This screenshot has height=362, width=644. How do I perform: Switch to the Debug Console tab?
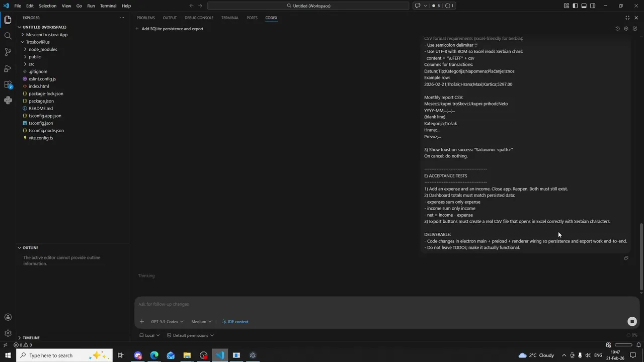199,18
